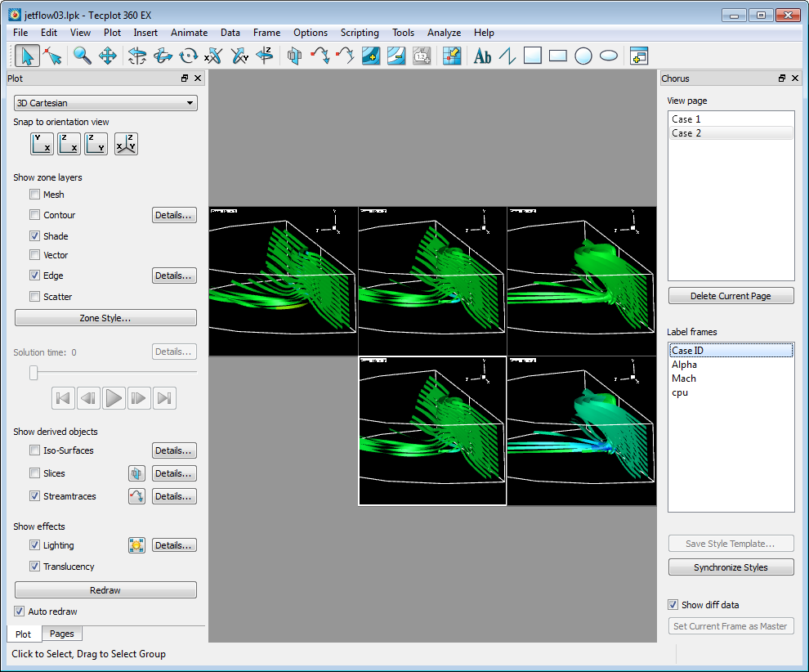Click the Zone Style button
The height and width of the screenshot is (672, 809).
(105, 318)
